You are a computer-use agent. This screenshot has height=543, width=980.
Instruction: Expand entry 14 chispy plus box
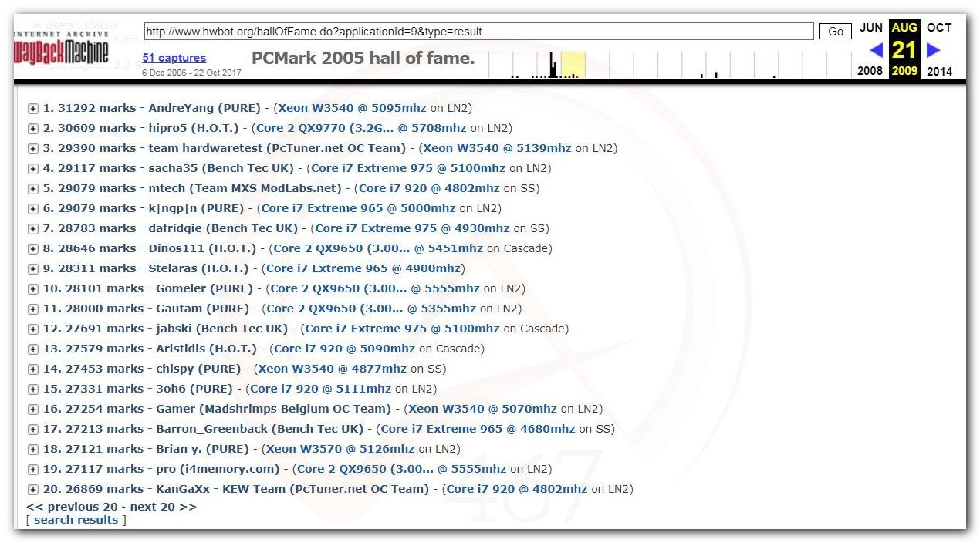33,369
